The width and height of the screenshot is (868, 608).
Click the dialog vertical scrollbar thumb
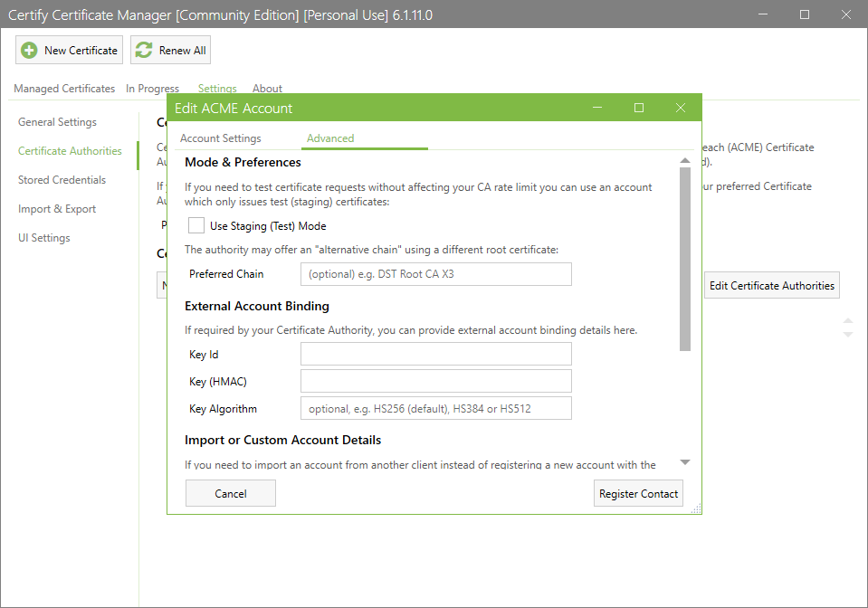coord(685,259)
